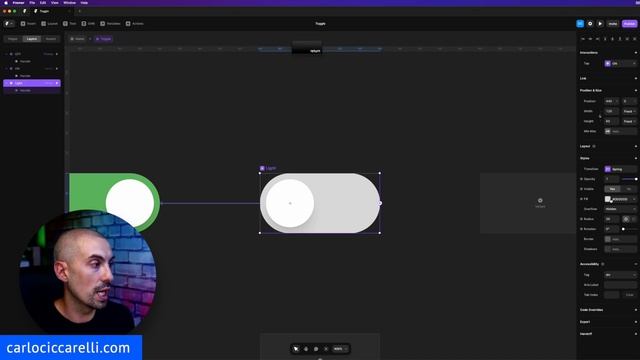Open the View menu
This screenshot has width=640, height=360.
(x=54, y=2)
